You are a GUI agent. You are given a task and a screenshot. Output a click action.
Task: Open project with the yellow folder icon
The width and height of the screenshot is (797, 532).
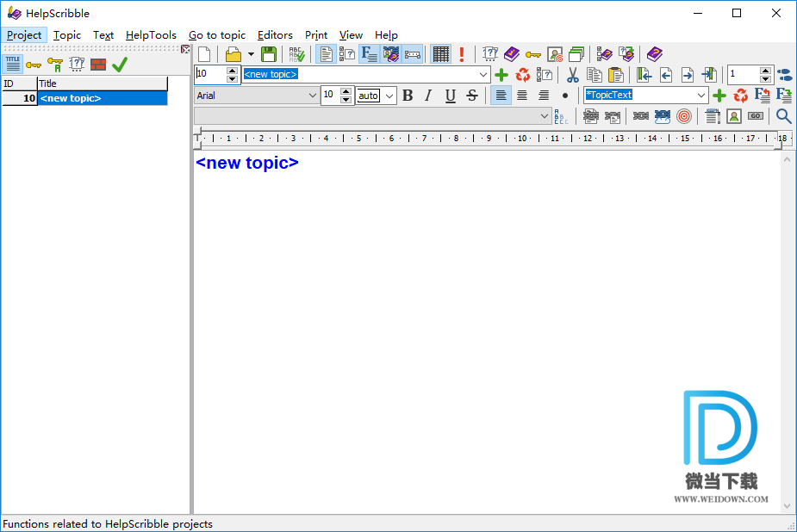[x=233, y=54]
